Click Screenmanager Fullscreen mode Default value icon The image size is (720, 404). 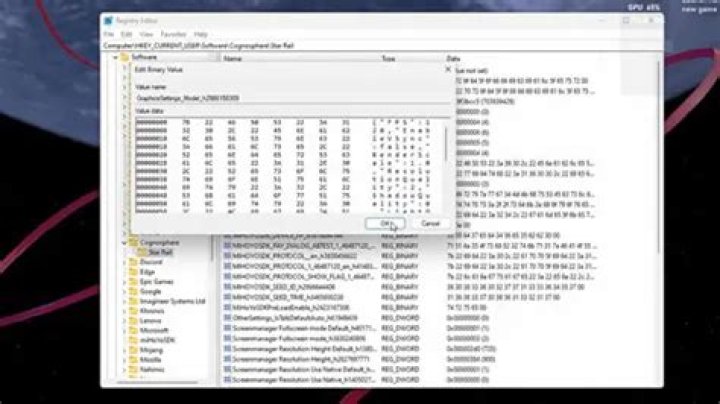[x=227, y=328]
